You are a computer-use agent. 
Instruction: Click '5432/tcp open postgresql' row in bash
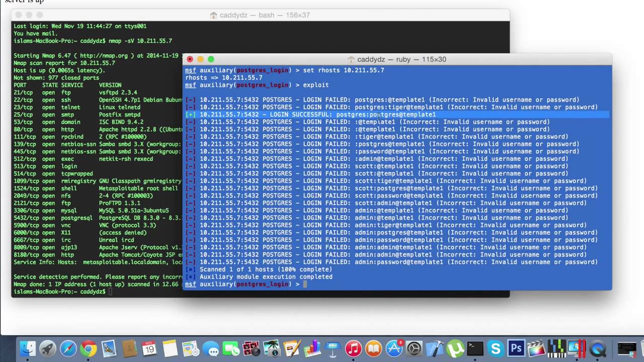(98, 218)
